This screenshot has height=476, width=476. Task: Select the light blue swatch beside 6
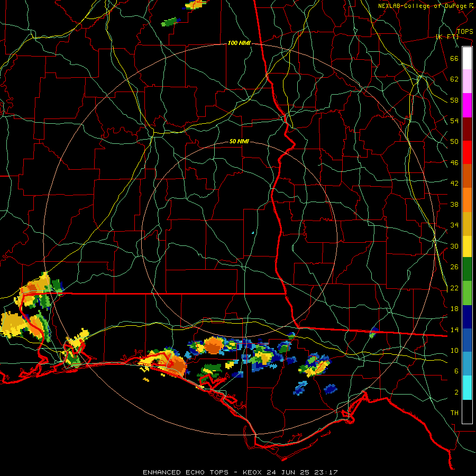coord(467,364)
